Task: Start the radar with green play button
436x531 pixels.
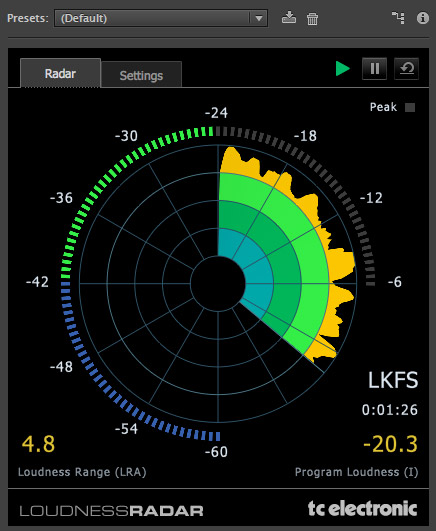Action: pos(342,69)
